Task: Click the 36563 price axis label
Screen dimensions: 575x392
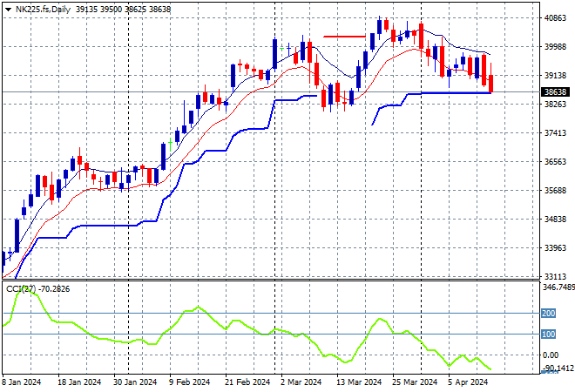Action: pos(553,161)
